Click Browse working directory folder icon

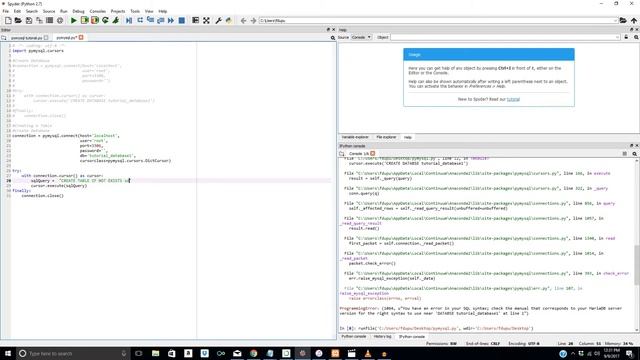(x=623, y=20)
